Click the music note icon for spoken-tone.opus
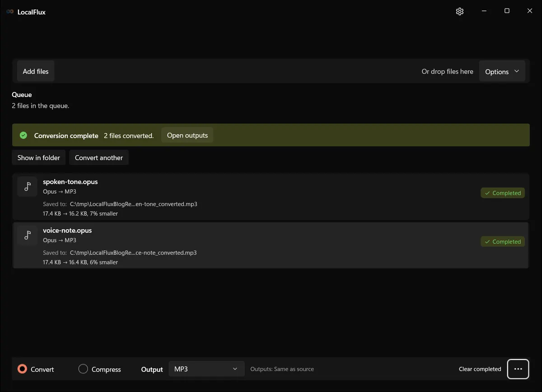The height and width of the screenshot is (392, 542). (x=28, y=186)
